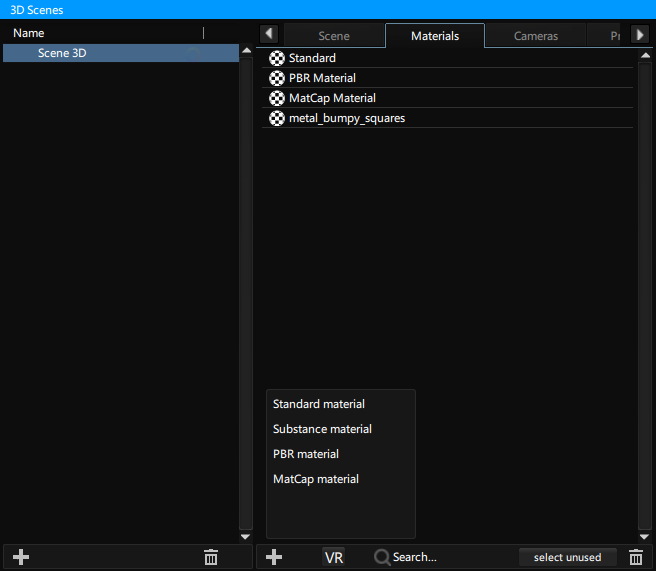Select the Standard material row
This screenshot has height=571, width=656.
[447, 58]
